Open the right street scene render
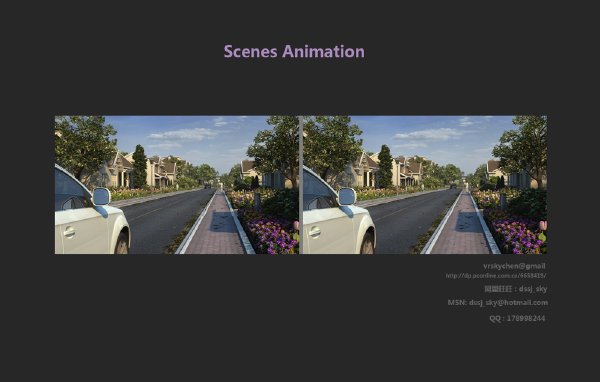 point(425,185)
